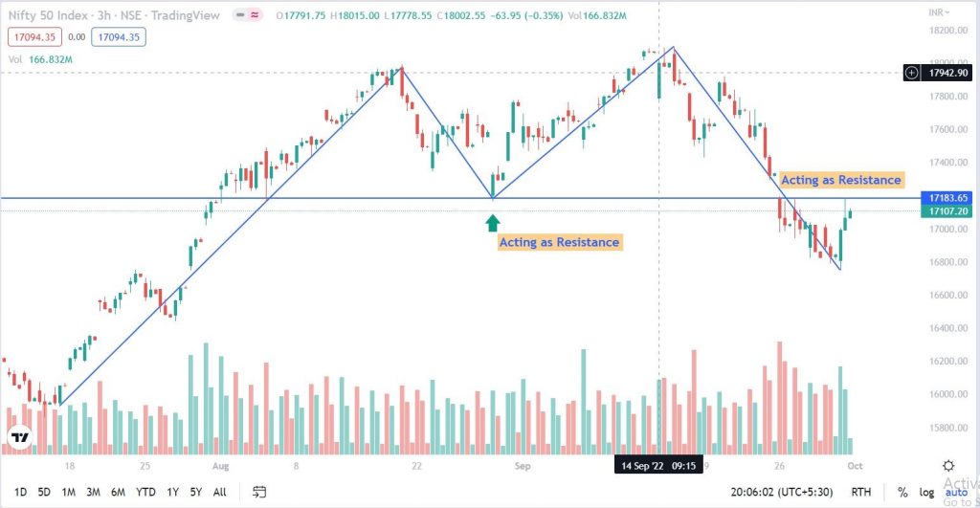
Task: Open the INR currency dropdown
Action: 939,12
